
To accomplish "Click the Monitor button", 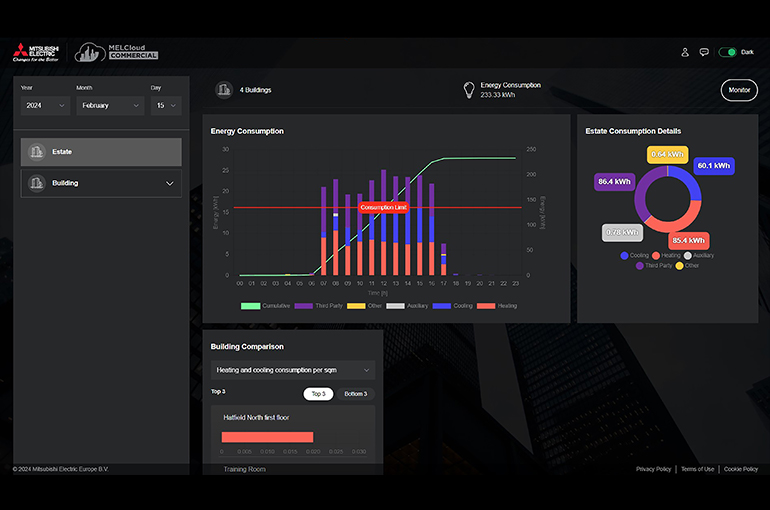I will [x=739, y=90].
